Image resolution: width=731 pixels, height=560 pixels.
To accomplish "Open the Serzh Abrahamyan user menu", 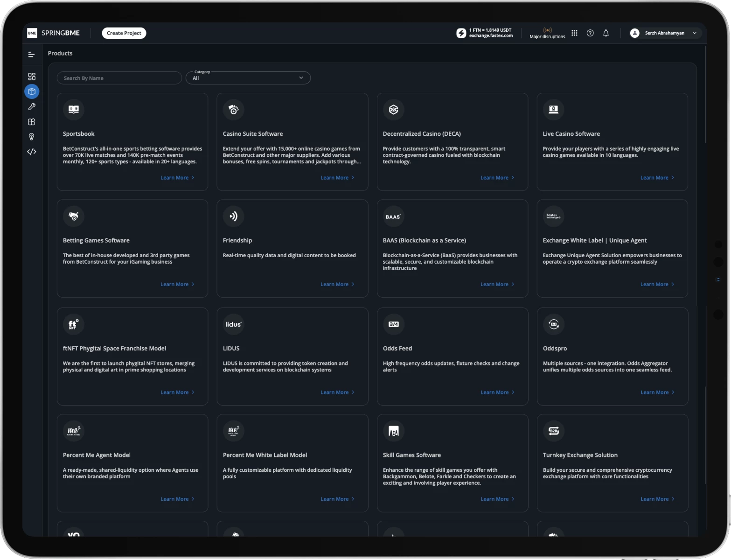I will pos(665,33).
